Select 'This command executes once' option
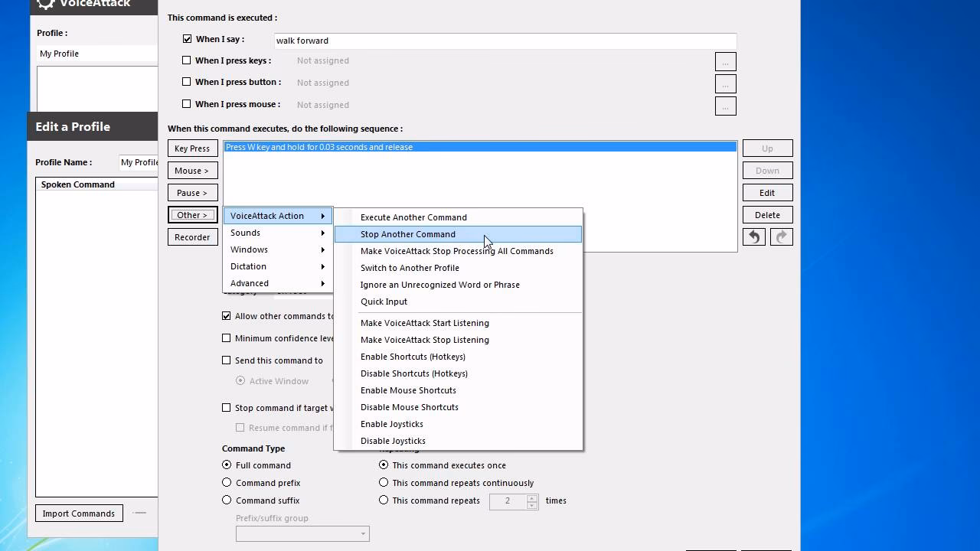 (x=384, y=465)
